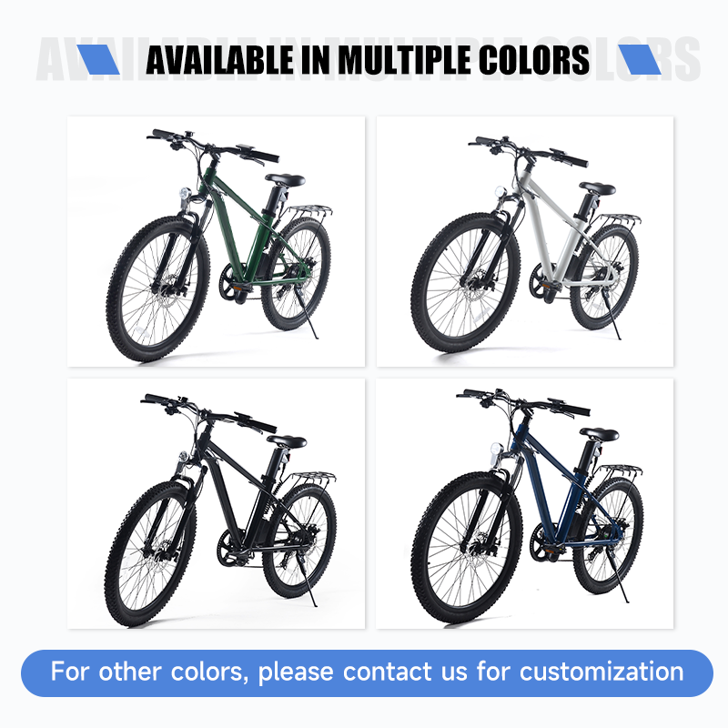This screenshot has width=728, height=728.
Task: Click the white bike's front tire
Action: point(466,282)
